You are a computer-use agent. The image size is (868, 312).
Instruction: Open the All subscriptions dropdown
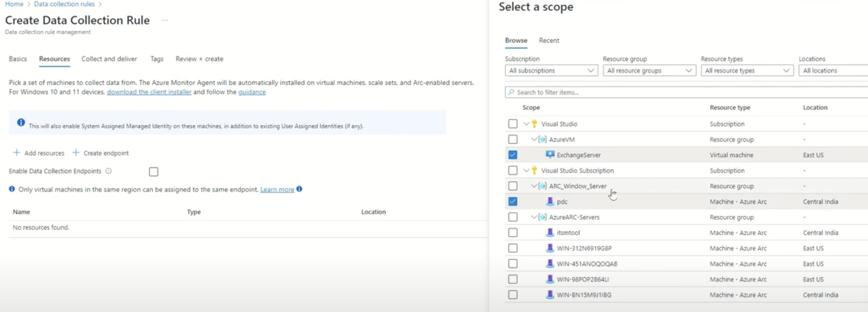pos(551,70)
